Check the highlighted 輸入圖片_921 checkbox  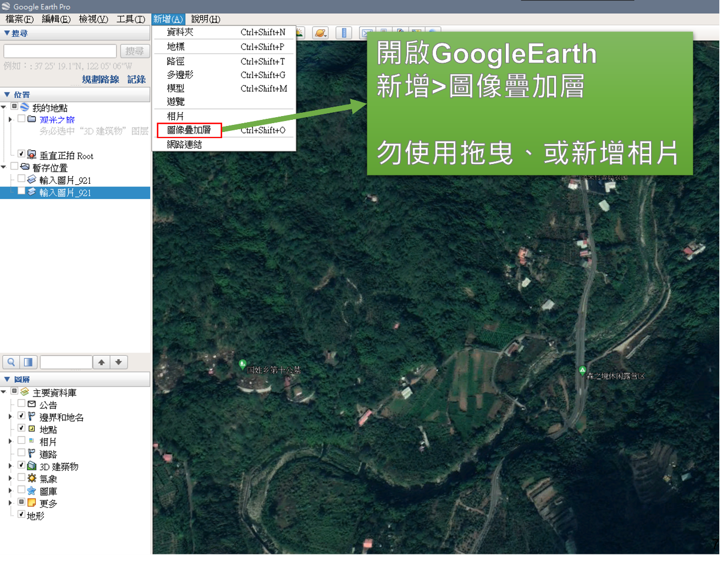21,191
